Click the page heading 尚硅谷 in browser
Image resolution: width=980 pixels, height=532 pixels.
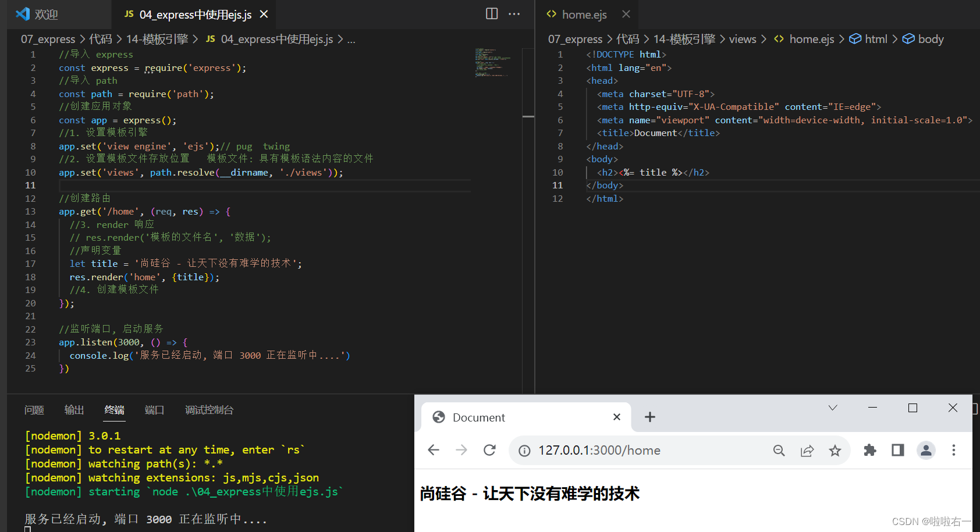tap(530, 494)
